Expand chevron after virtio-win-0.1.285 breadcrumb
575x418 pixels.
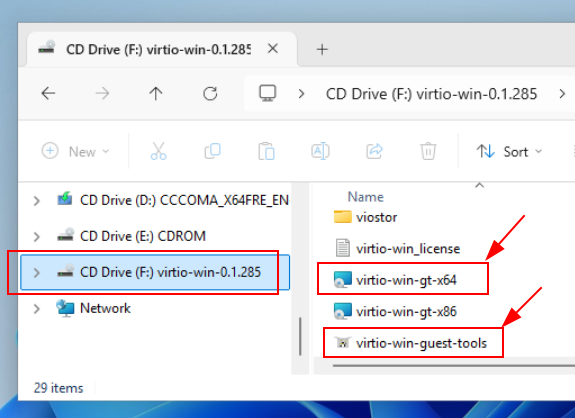(562, 94)
